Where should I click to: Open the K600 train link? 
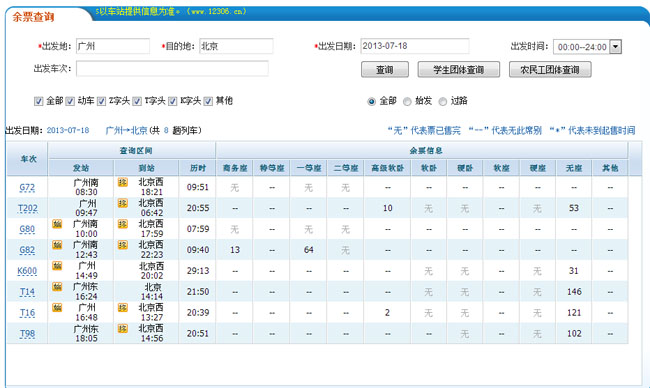pos(27,271)
